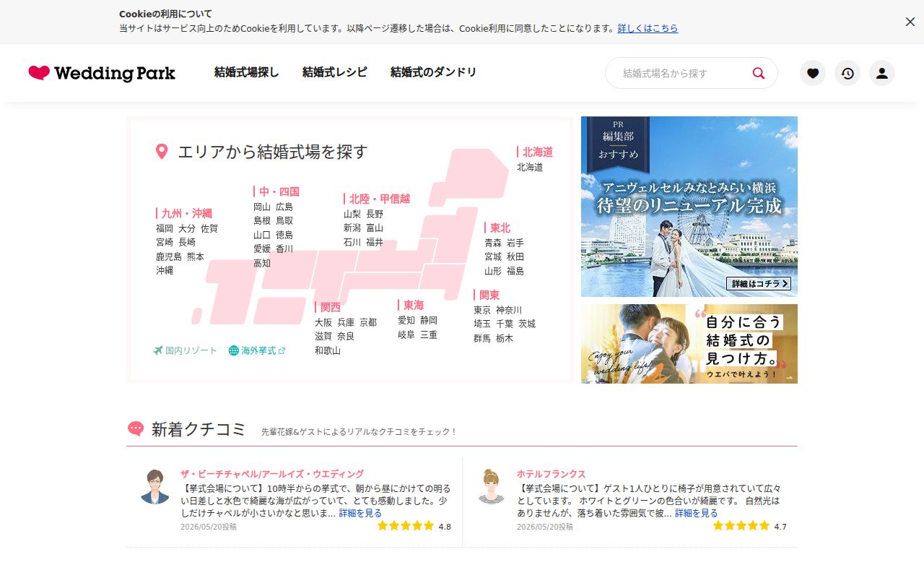Select 静岡 prefecture
924x578 pixels.
point(429,320)
